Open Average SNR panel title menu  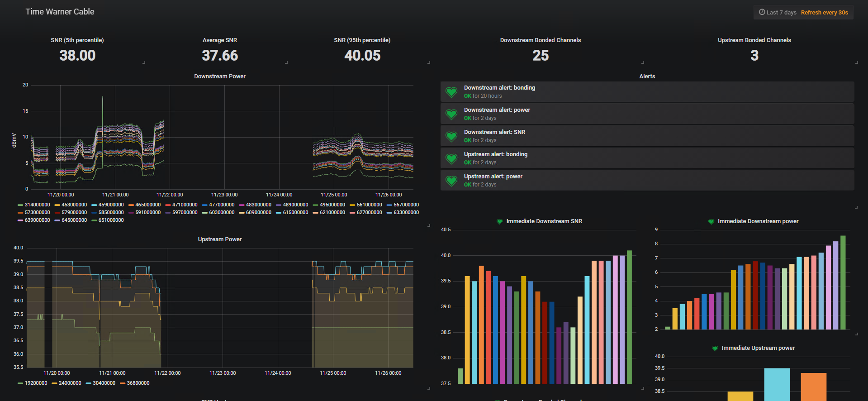click(220, 40)
